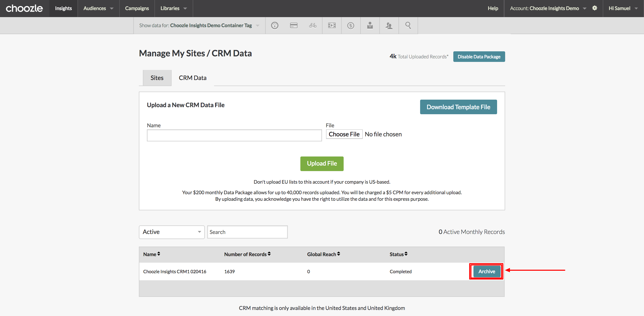Viewport: 644px width, 316px height.
Task: Click Download Template File button
Action: 458,107
